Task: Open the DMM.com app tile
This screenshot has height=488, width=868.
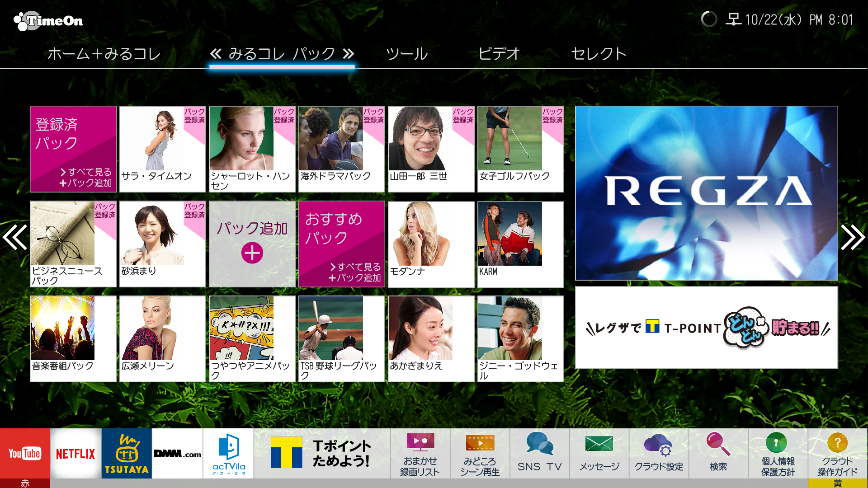Action: pos(177,453)
